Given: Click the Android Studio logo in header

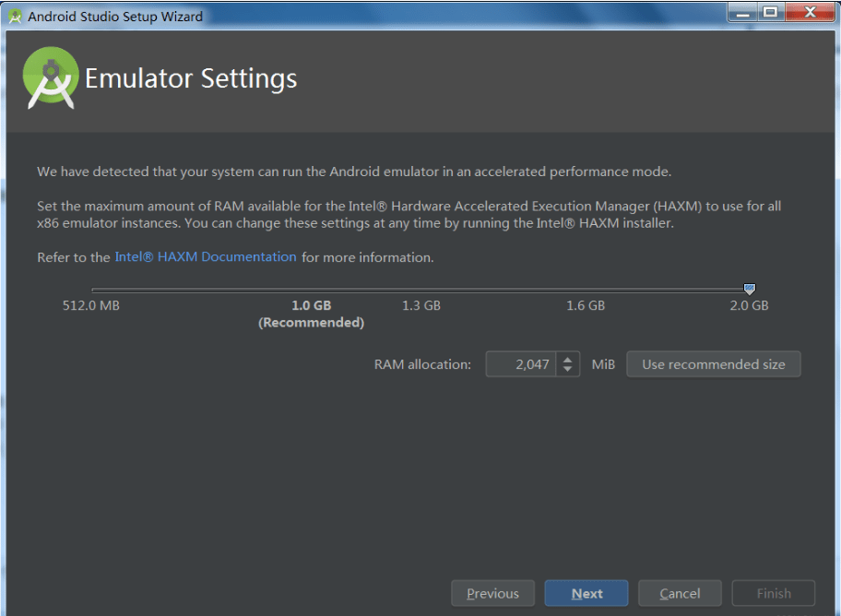Looking at the screenshot, I should (51, 77).
